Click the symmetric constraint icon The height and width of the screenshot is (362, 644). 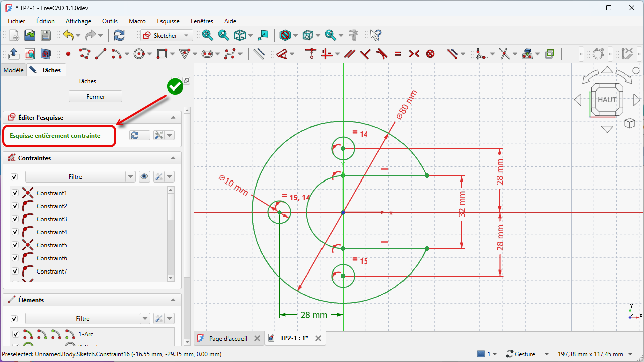(x=414, y=54)
